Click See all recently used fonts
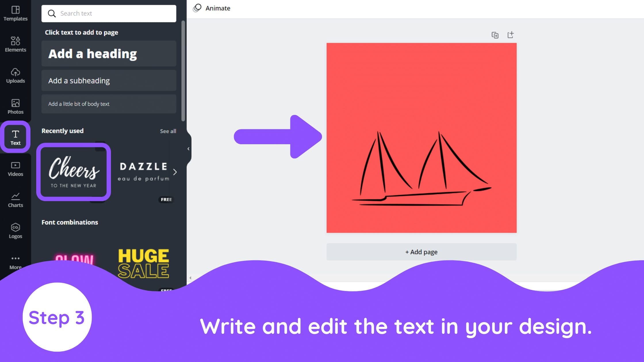The height and width of the screenshot is (362, 644). point(168,131)
